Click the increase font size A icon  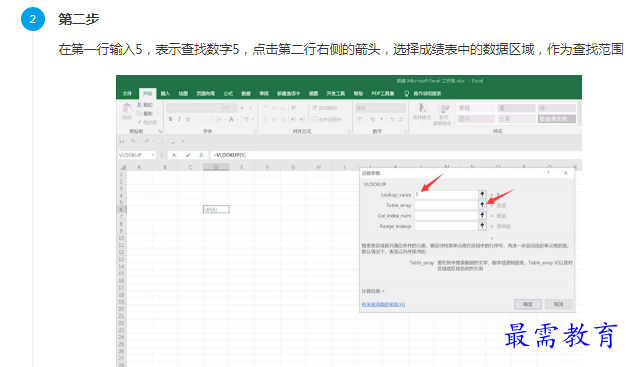pyautogui.click(x=242, y=108)
